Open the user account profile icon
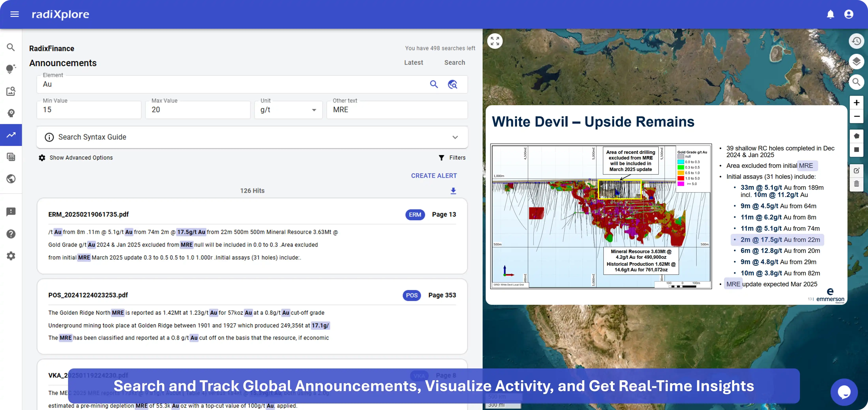Viewport: 868px width, 410px height. tap(848, 14)
